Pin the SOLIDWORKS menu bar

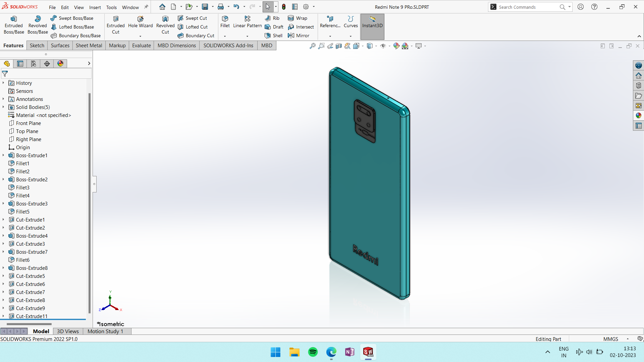pyautogui.click(x=146, y=7)
